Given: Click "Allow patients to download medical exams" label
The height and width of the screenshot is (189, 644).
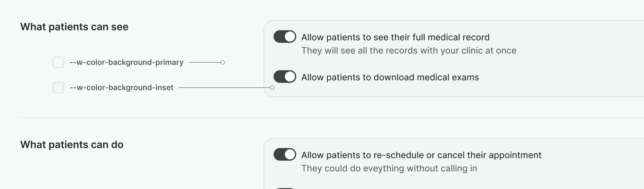Looking at the screenshot, I should tap(390, 77).
